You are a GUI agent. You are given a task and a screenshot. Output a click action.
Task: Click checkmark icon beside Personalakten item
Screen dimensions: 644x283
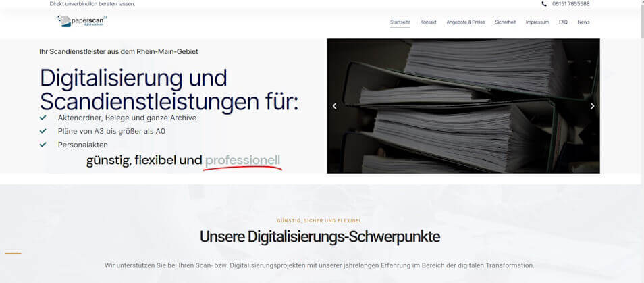pos(43,145)
